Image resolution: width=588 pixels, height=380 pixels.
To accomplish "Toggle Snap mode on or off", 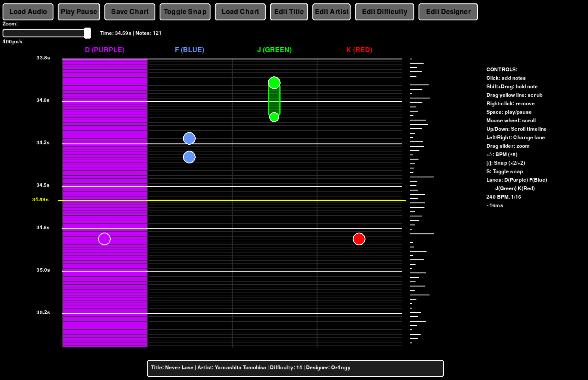I will pos(185,12).
